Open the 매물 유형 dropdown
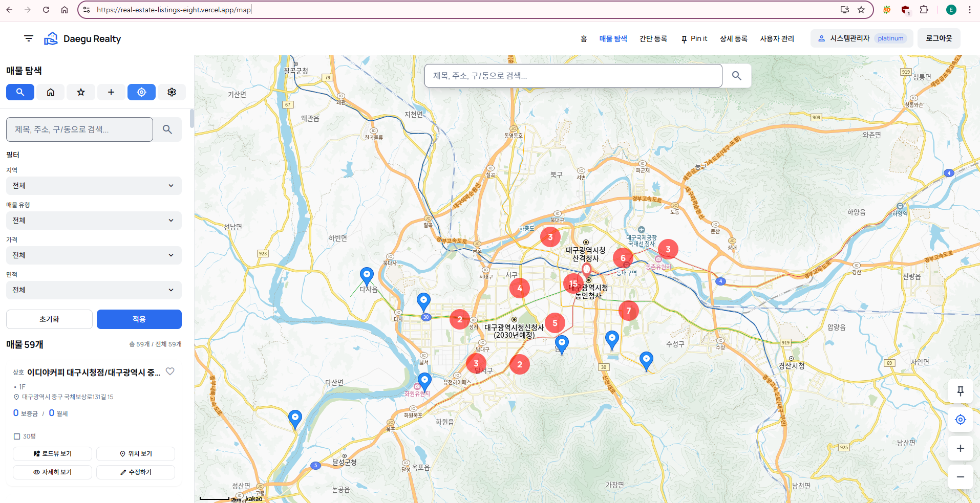The width and height of the screenshot is (980, 503). click(x=94, y=221)
